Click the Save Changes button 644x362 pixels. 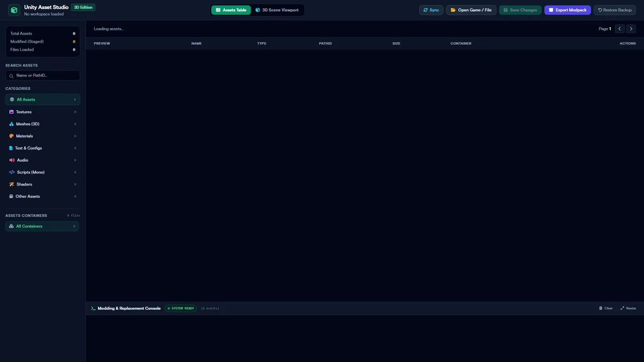(x=520, y=10)
